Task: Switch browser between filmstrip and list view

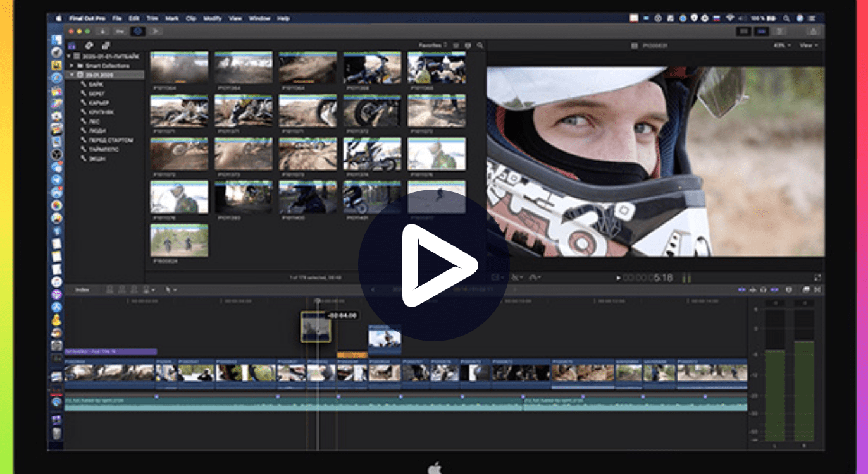Action: click(x=456, y=46)
